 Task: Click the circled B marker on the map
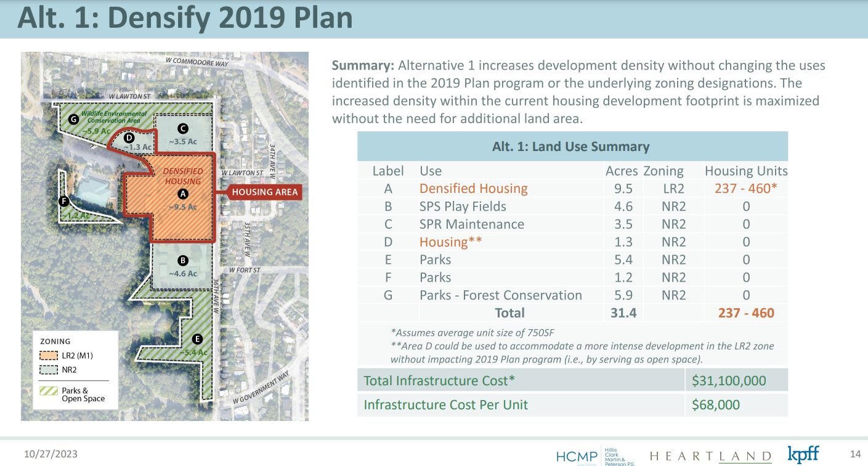coord(182,260)
